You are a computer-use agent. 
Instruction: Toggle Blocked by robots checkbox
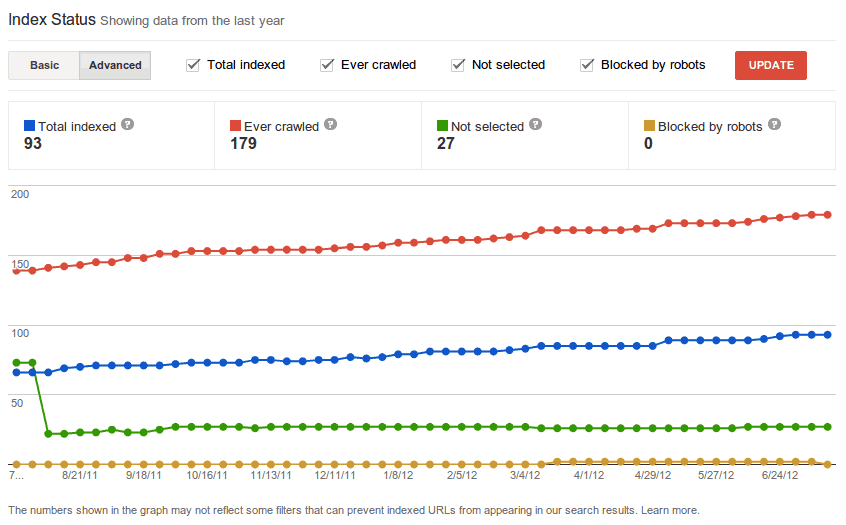[x=587, y=65]
